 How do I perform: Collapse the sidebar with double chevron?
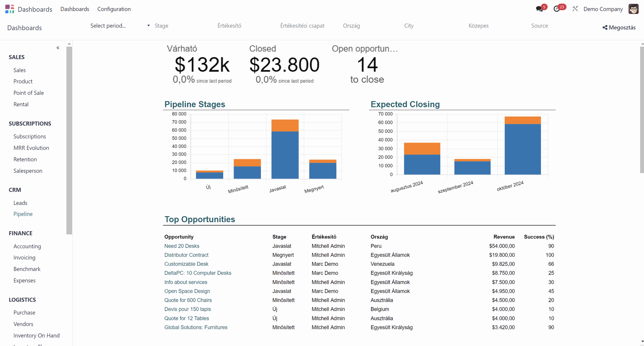(x=58, y=48)
